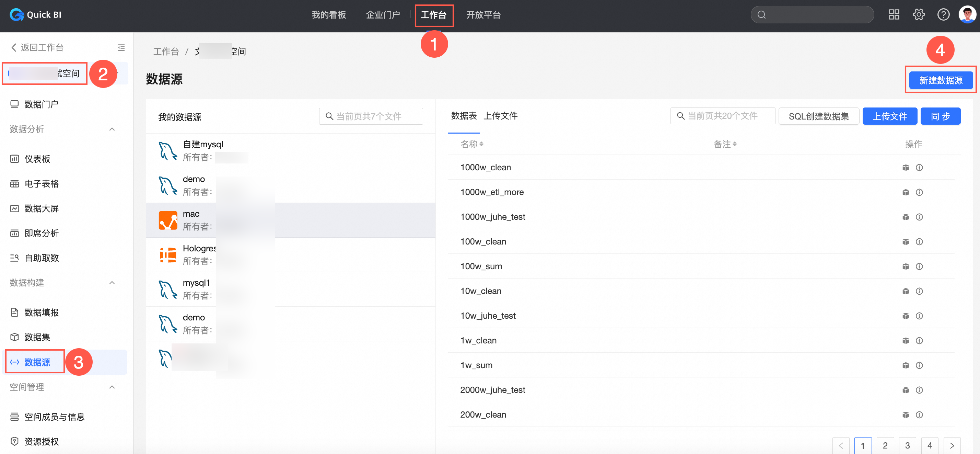Focus the 我的数据源 search field

coord(371,116)
